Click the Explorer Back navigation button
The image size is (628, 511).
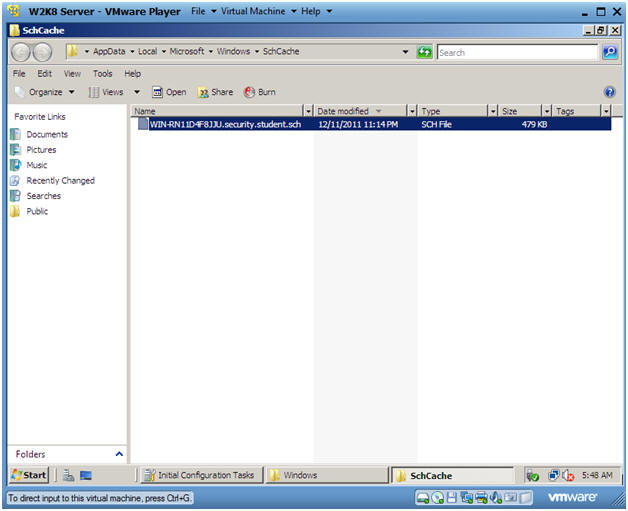[x=20, y=52]
